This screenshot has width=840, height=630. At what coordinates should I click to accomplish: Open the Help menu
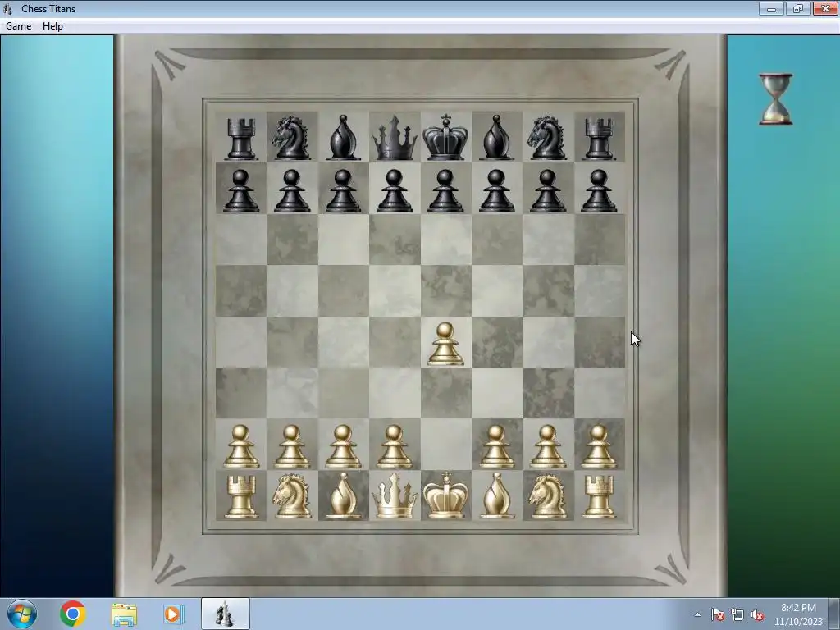pos(52,25)
